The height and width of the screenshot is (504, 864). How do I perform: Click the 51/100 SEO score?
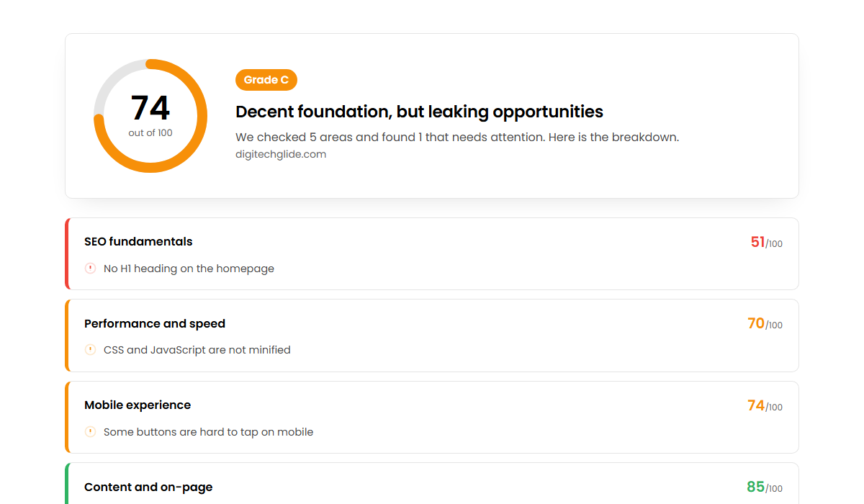(x=766, y=243)
